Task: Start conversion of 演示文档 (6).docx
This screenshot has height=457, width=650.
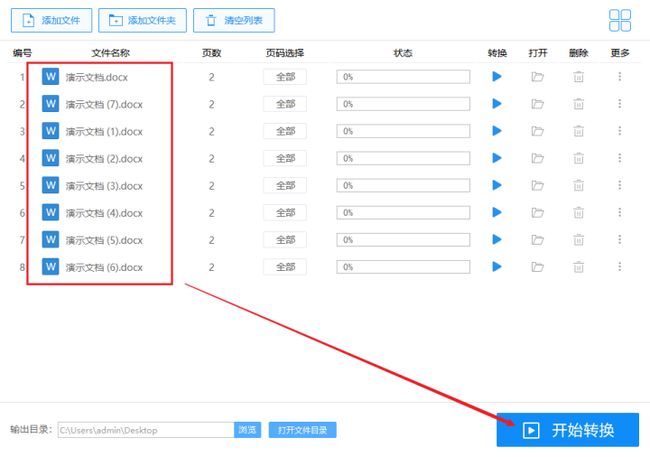Action: point(497,267)
